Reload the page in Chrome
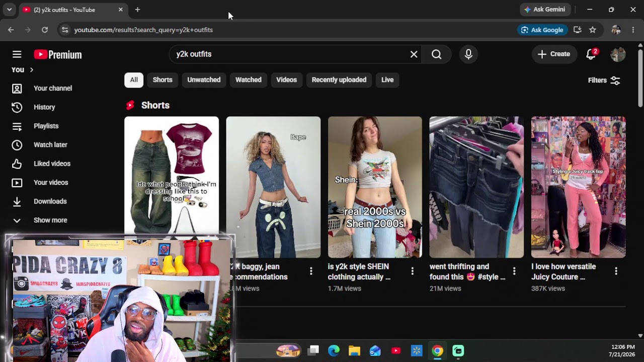 [x=45, y=30]
